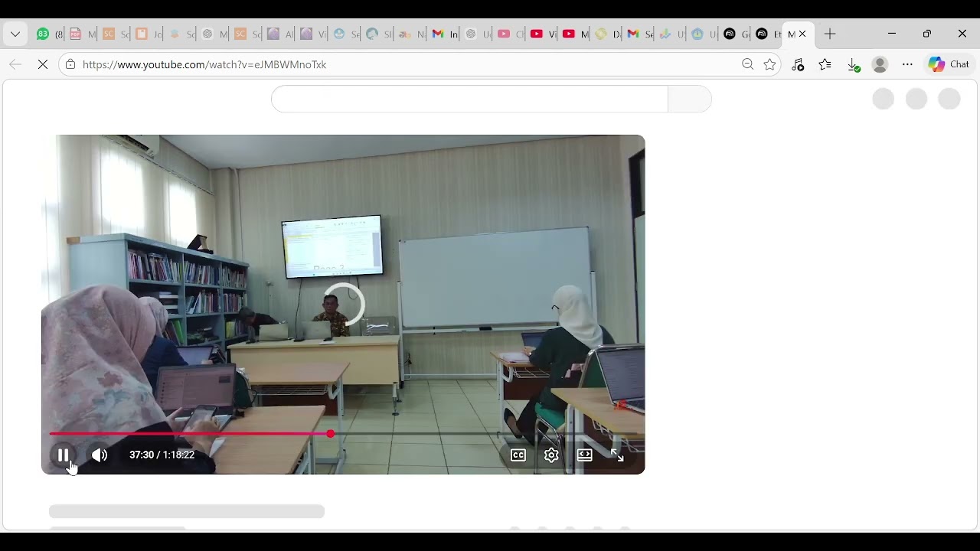Switch to the purple-icon tab labeled Al
Viewport: 980px width, 551px height.
[x=280, y=34]
